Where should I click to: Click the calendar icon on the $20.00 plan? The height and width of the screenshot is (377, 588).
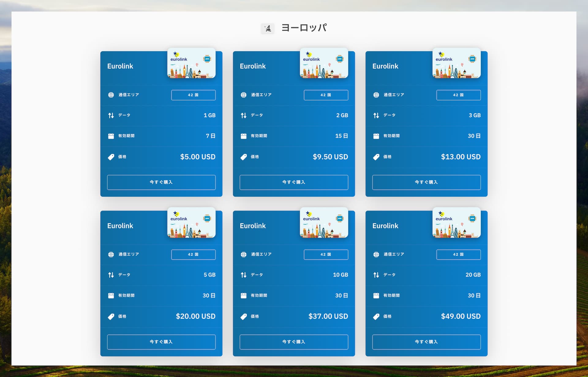tap(111, 295)
